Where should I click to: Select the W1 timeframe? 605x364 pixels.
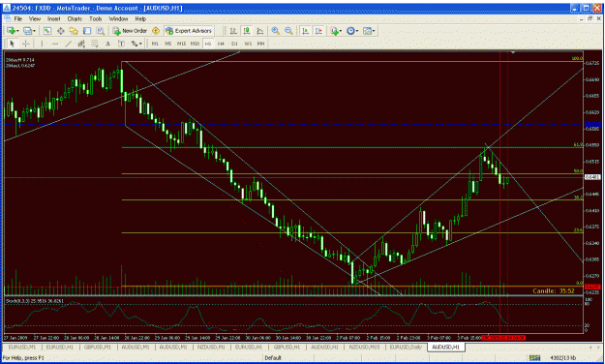click(x=248, y=44)
